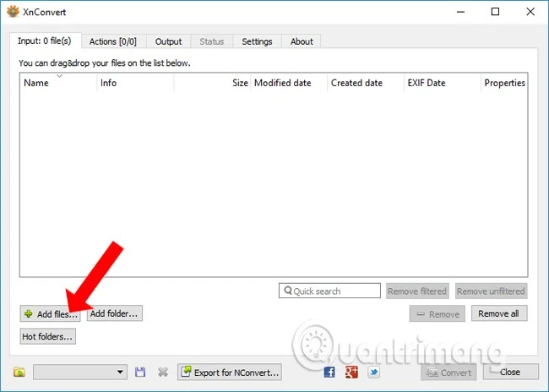Open the Settings tab
Screen dimensions: 549x392
coord(257,41)
